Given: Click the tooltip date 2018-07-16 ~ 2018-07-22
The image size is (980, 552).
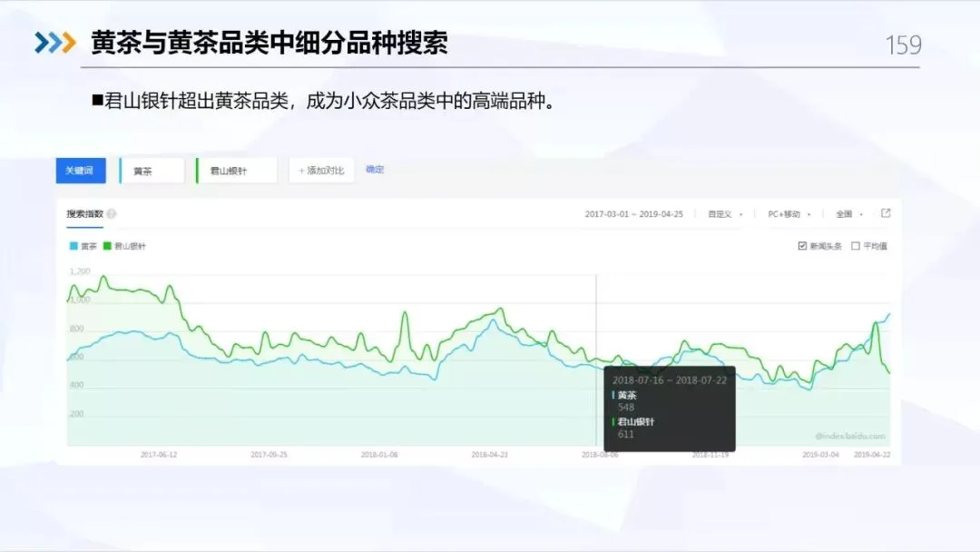Looking at the screenshot, I should pyautogui.click(x=670, y=380).
